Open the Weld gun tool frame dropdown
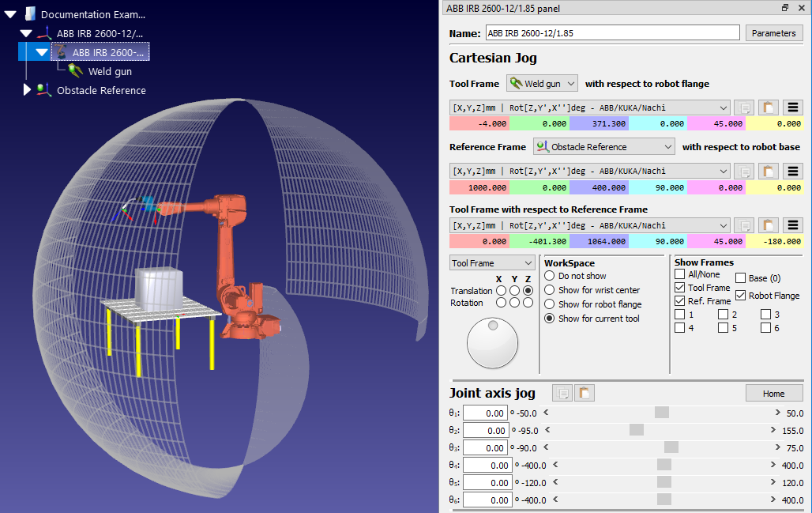Image resolution: width=812 pixels, height=513 pixels. tap(542, 83)
